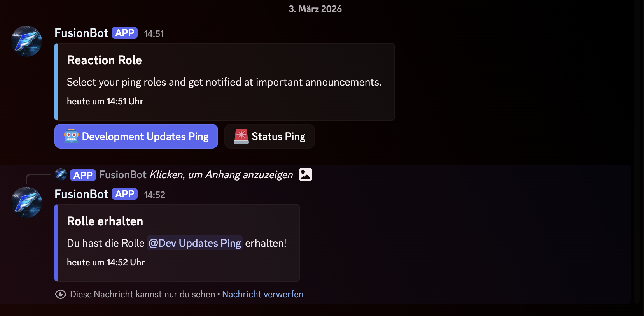Click the eye icon beside the ephemeral notice
The width and height of the screenshot is (644, 316).
tap(61, 294)
